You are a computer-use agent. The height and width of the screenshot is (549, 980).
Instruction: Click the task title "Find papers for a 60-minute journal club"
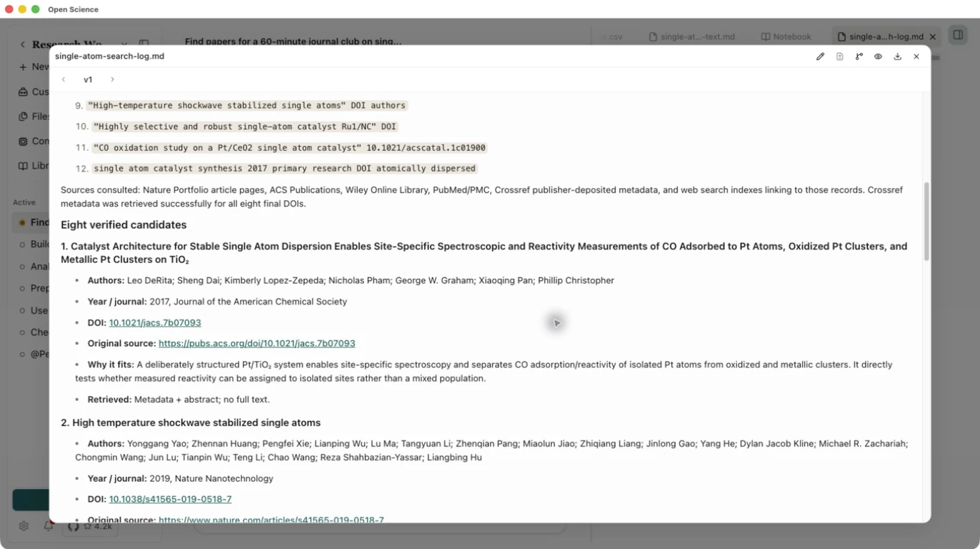(x=293, y=41)
